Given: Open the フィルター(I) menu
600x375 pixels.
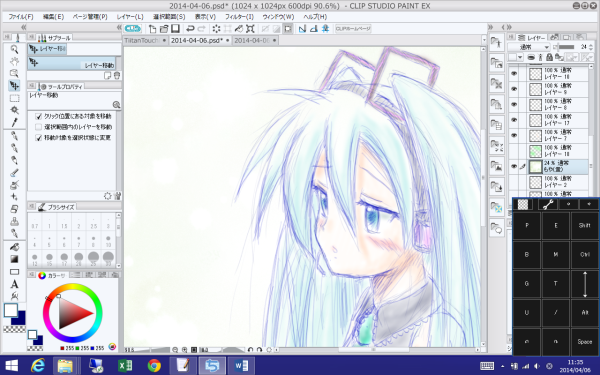Looking at the screenshot, I should click(x=239, y=17).
